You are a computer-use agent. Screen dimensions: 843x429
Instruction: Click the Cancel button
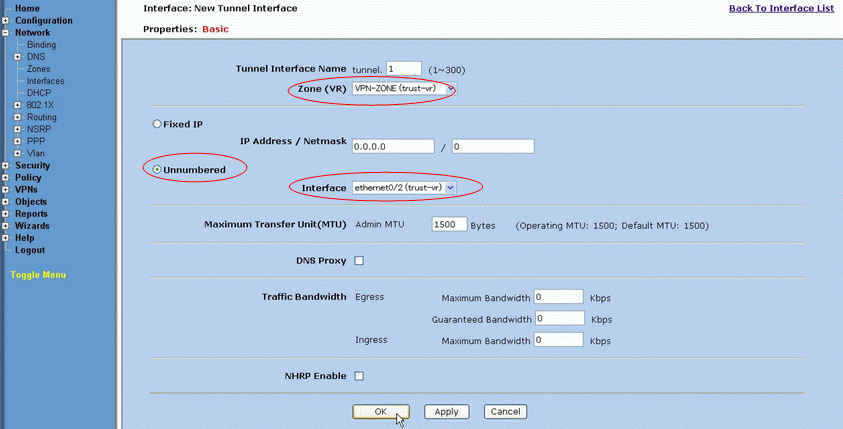pyautogui.click(x=505, y=412)
